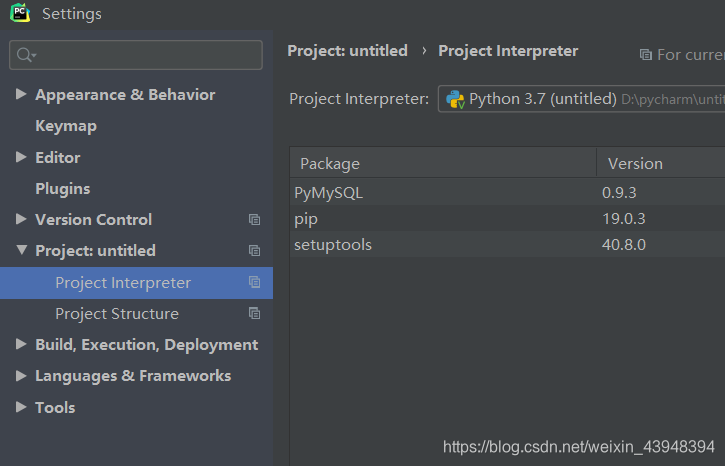This screenshot has width=725, height=466.
Task: Sort by the Package column header
Action: pos(443,164)
